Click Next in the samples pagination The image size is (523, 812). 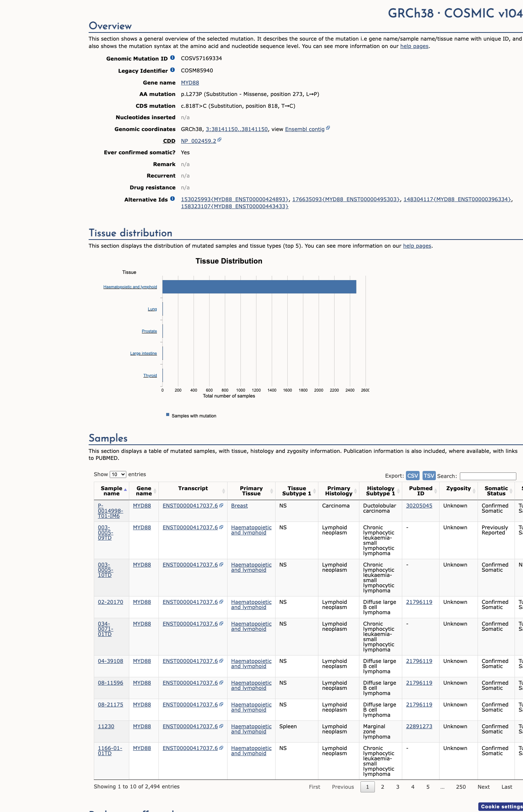coord(484,787)
